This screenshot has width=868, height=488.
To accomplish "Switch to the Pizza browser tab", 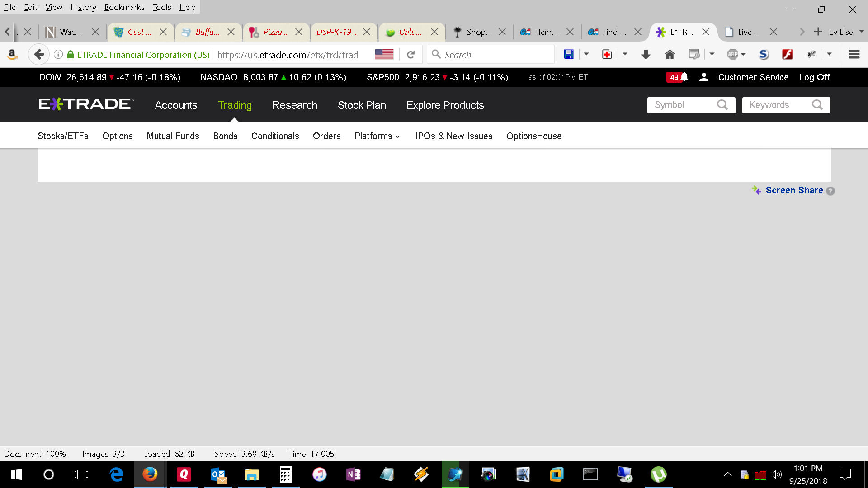I will click(x=275, y=32).
